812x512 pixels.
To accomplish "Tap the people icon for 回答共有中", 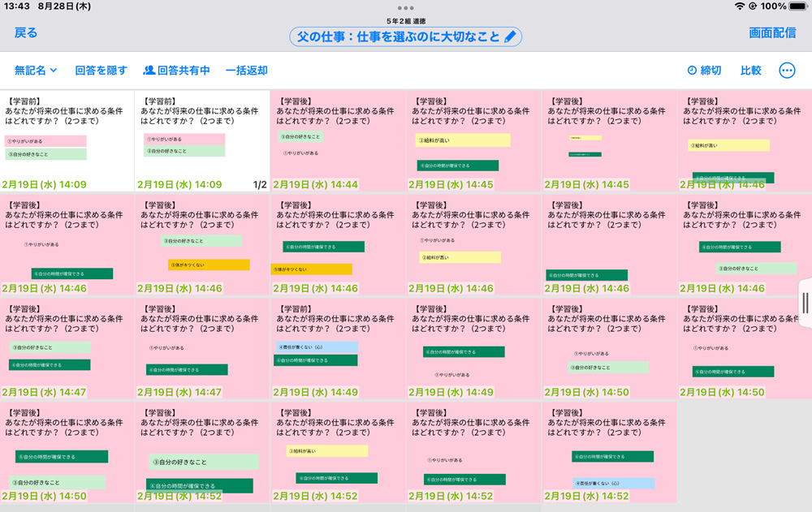I will click(x=149, y=71).
